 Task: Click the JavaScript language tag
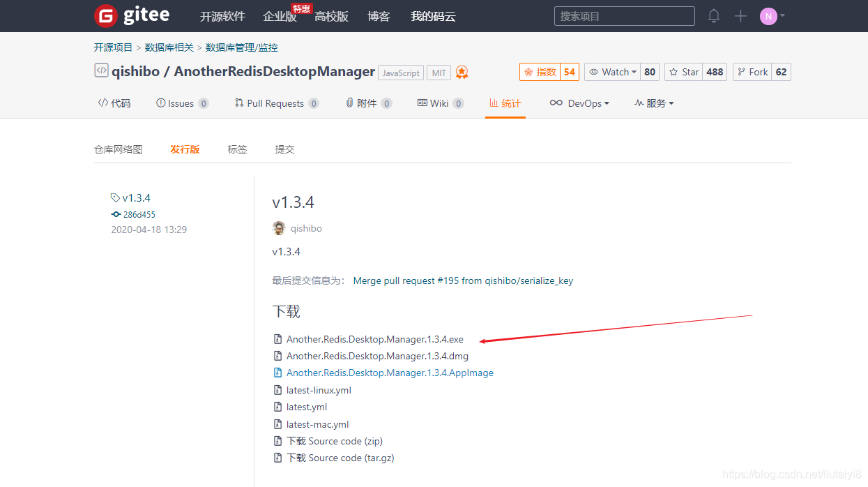[x=401, y=73]
